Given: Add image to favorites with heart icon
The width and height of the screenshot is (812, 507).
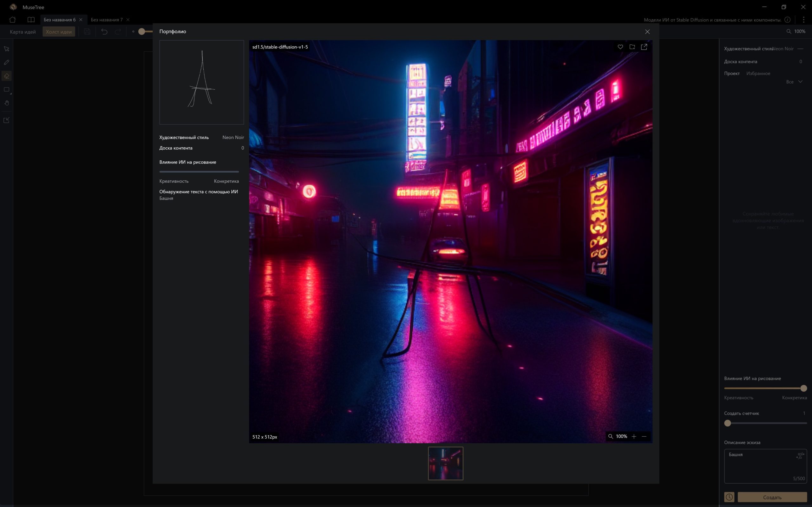Looking at the screenshot, I should (620, 47).
